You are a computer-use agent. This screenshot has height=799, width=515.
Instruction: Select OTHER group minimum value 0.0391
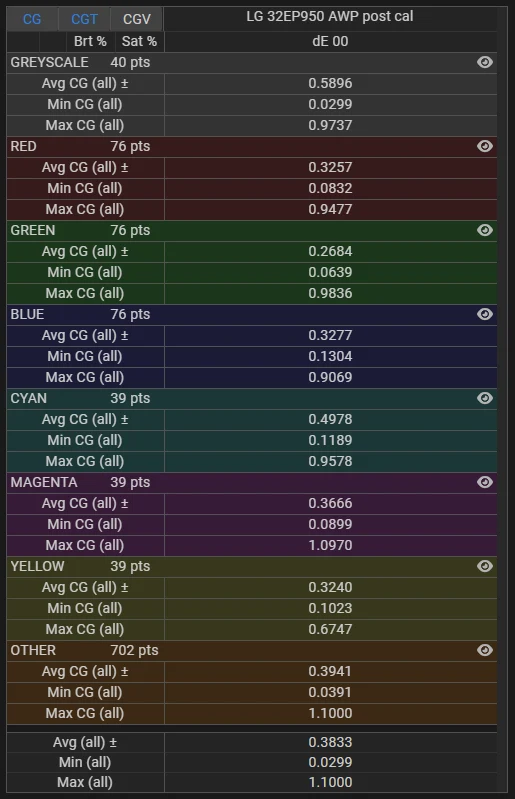tap(330, 693)
